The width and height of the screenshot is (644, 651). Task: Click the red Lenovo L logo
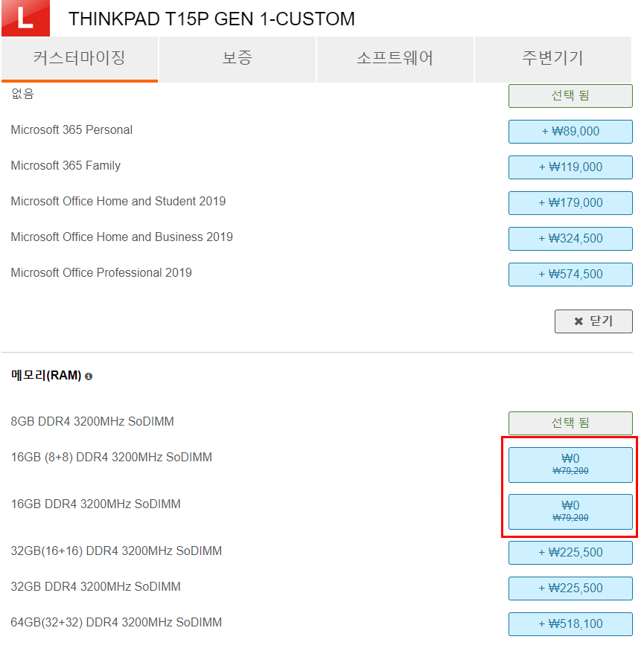pos(26,18)
